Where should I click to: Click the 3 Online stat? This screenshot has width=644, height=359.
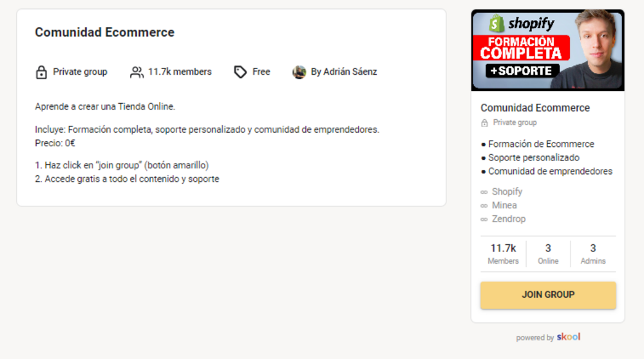pyautogui.click(x=548, y=254)
